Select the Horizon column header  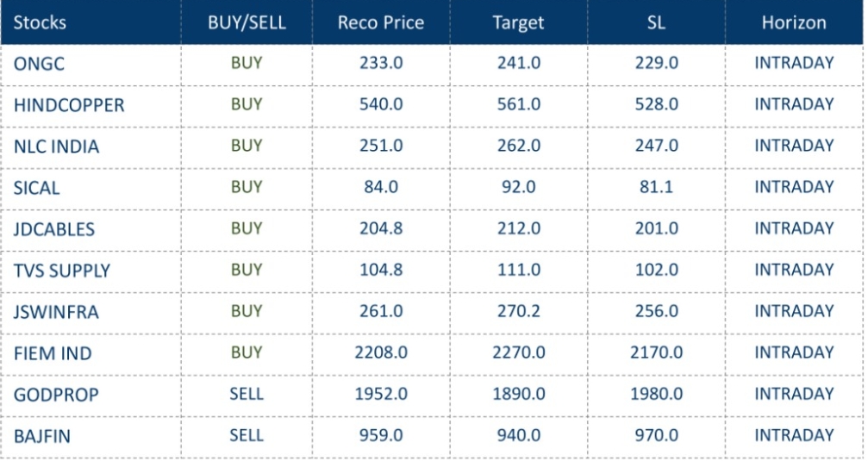click(x=794, y=22)
